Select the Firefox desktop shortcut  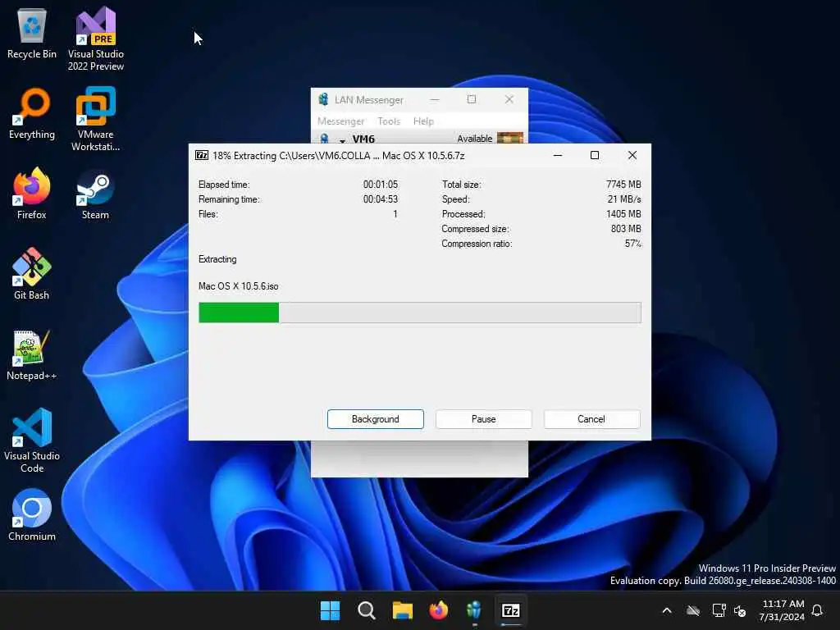(x=32, y=194)
